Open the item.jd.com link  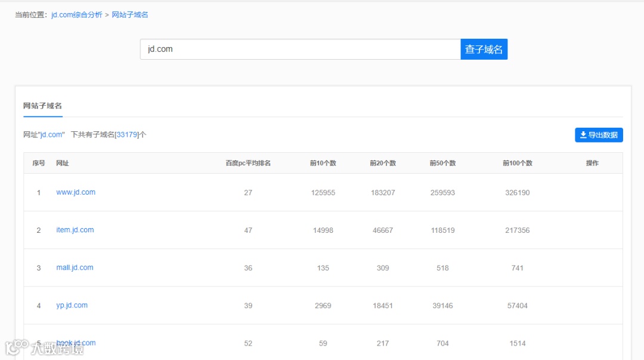click(x=75, y=230)
